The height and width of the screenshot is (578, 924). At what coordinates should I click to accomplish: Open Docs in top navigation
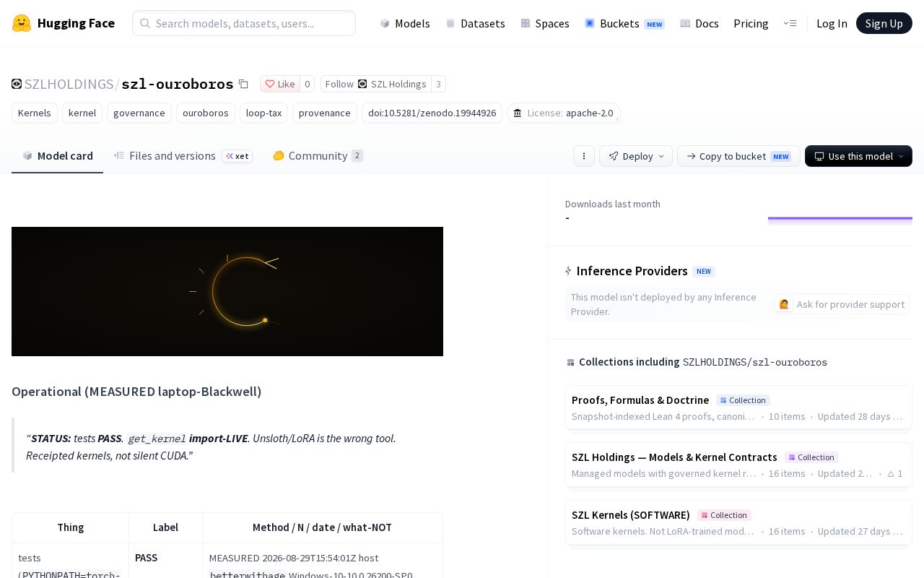(699, 23)
